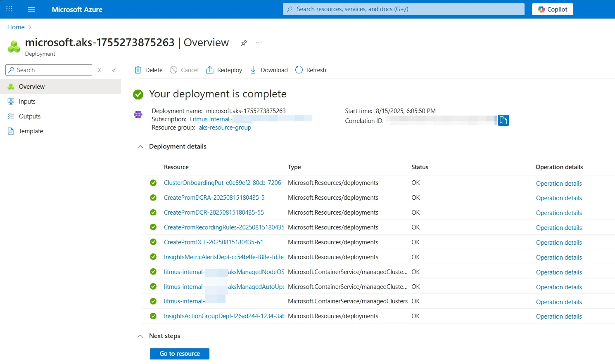
Task: Expand the breadcrumb chevron after Home
Action: tap(29, 27)
